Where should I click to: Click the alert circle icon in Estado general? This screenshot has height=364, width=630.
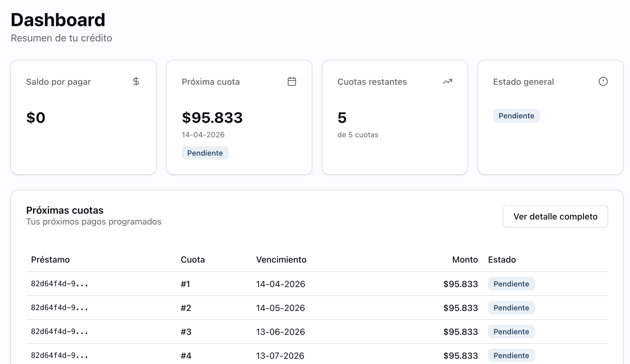tap(603, 81)
